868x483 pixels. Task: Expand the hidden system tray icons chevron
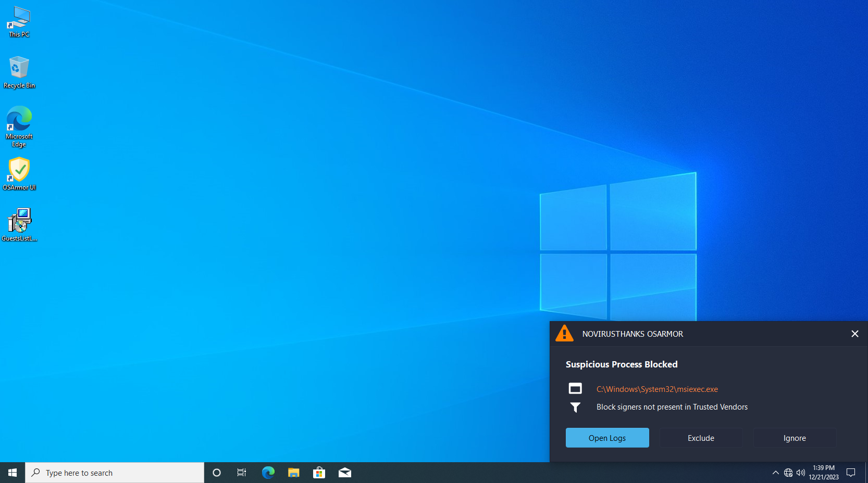[775, 473]
